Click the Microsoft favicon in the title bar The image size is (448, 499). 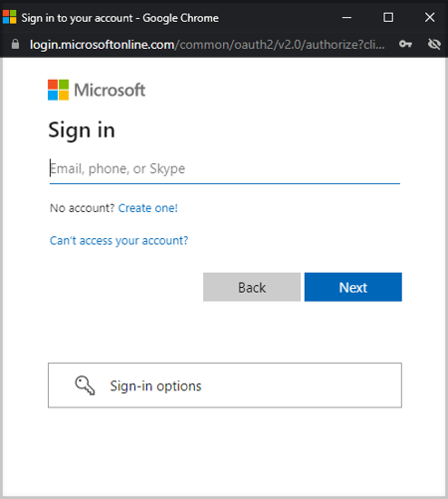click(x=9, y=17)
